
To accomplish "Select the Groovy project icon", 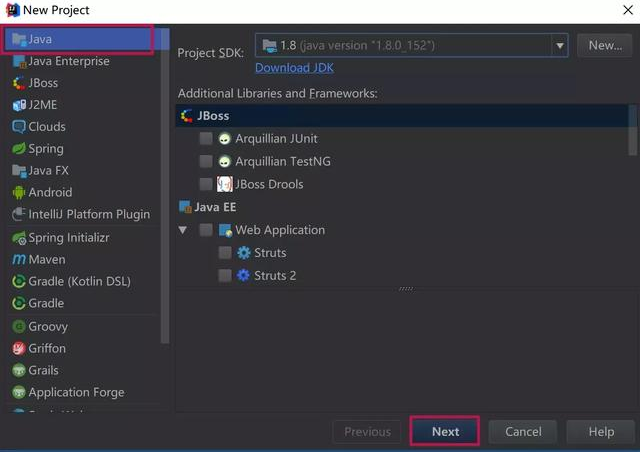I will [x=19, y=326].
